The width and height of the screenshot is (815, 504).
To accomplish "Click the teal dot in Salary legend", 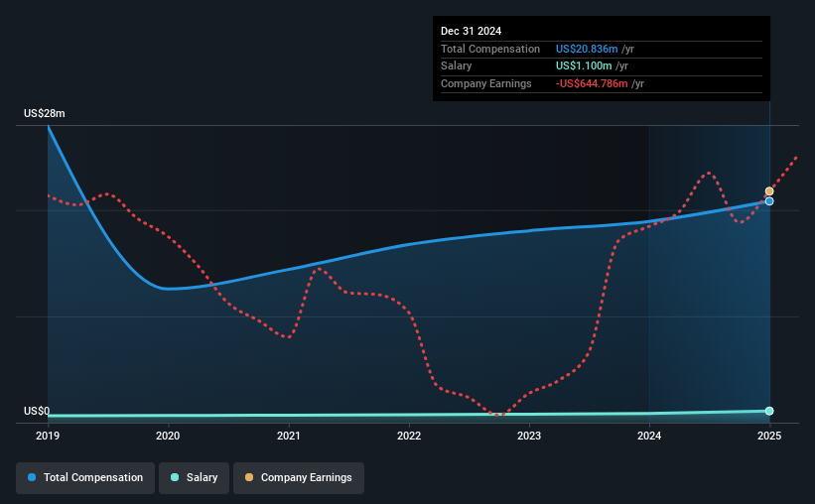I will (x=175, y=477).
